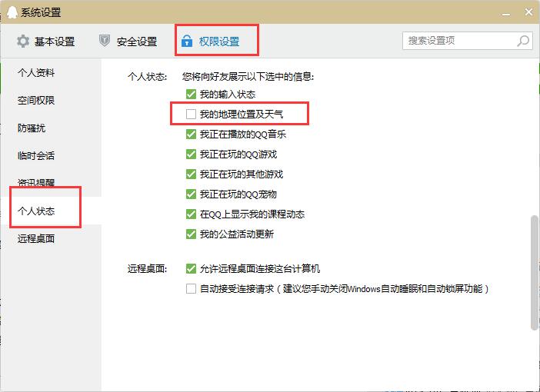Select 个人资料 in the sidebar
Screen dimensions: 540x392
tap(36, 73)
